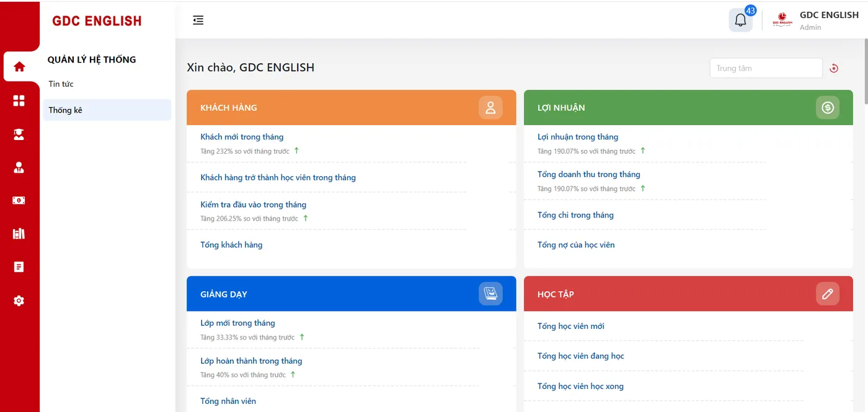
Task: Open the settings gear sidebar icon
Action: [x=19, y=300]
